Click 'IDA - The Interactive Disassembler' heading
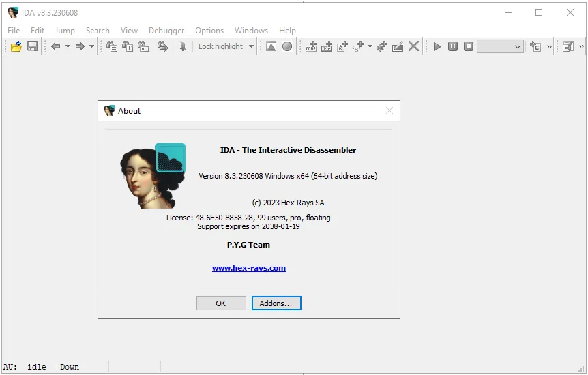The image size is (588, 375). pyautogui.click(x=288, y=150)
